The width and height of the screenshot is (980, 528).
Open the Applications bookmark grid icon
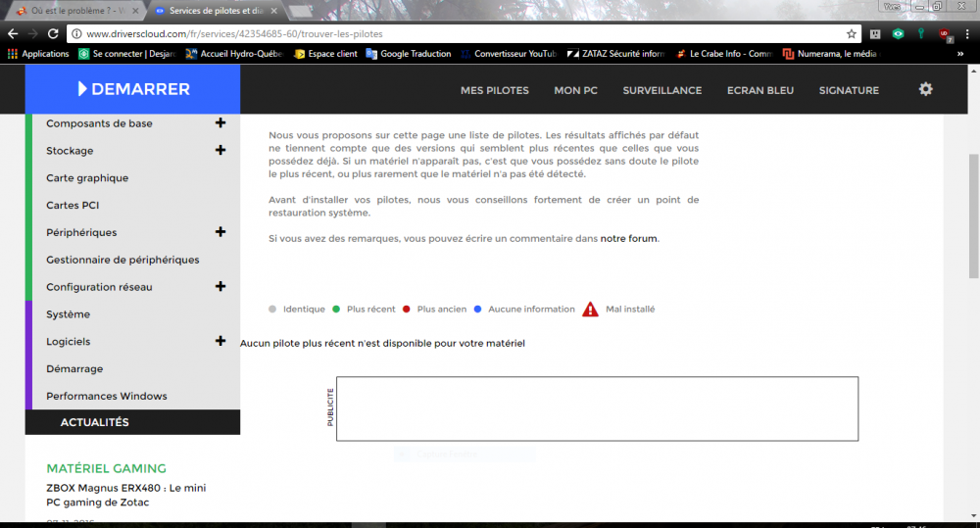[12, 54]
